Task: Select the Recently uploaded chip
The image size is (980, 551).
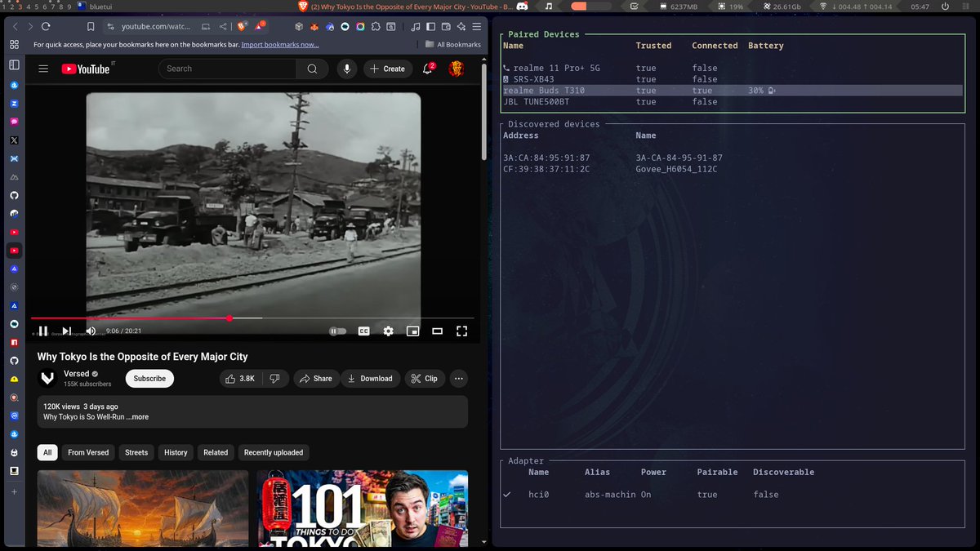Action: pyautogui.click(x=274, y=452)
